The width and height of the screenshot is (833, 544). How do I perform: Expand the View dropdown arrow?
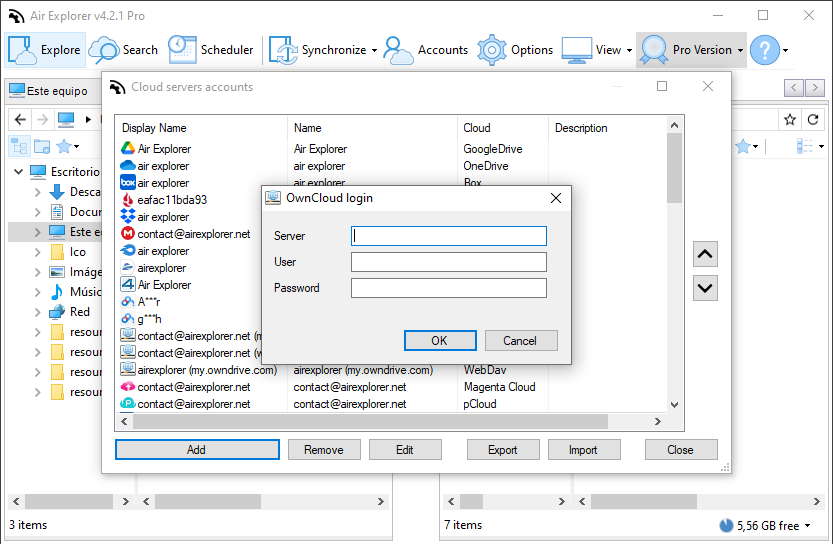tap(630, 50)
